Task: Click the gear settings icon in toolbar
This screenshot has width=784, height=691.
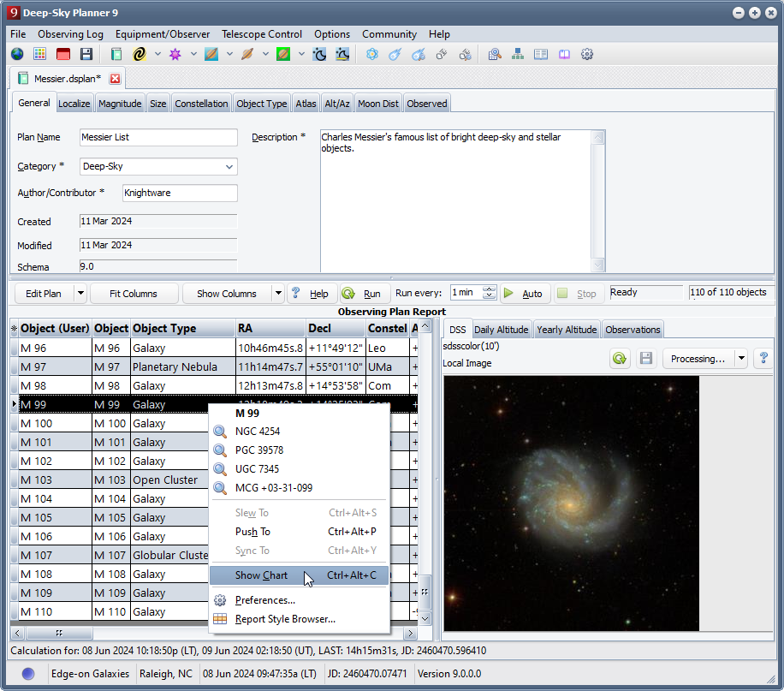Action: pos(587,54)
